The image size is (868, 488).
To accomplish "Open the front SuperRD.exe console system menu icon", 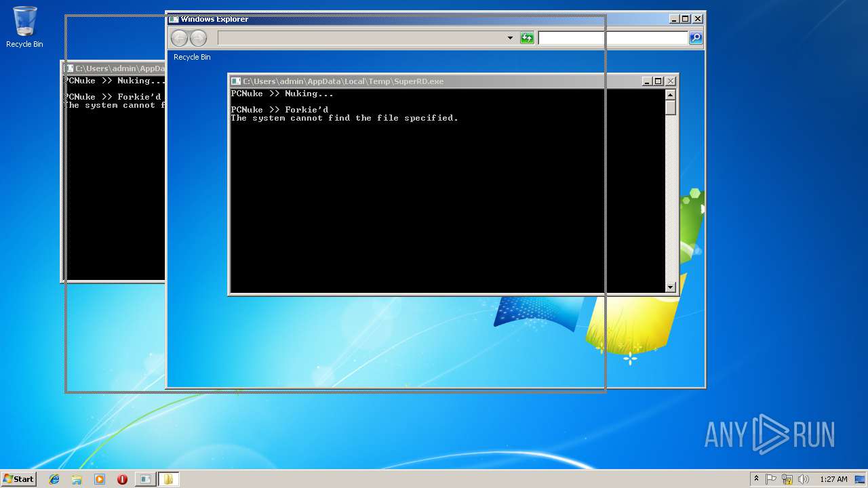I will pyautogui.click(x=236, y=81).
